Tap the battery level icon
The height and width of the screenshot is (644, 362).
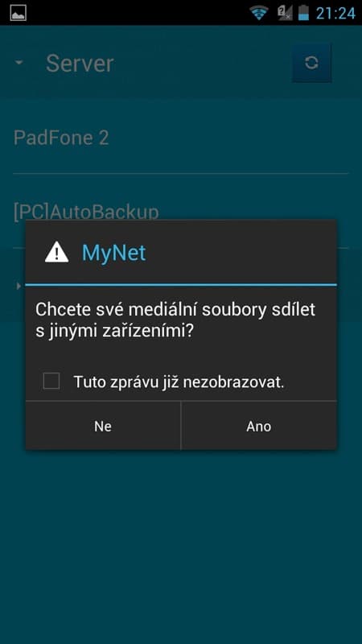[303, 13]
